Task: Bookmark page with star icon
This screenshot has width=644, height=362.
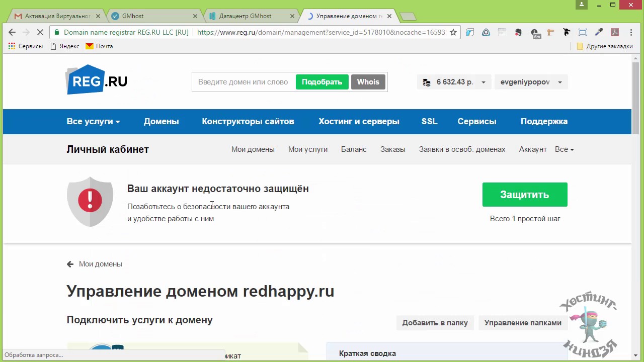Action: coord(453,32)
